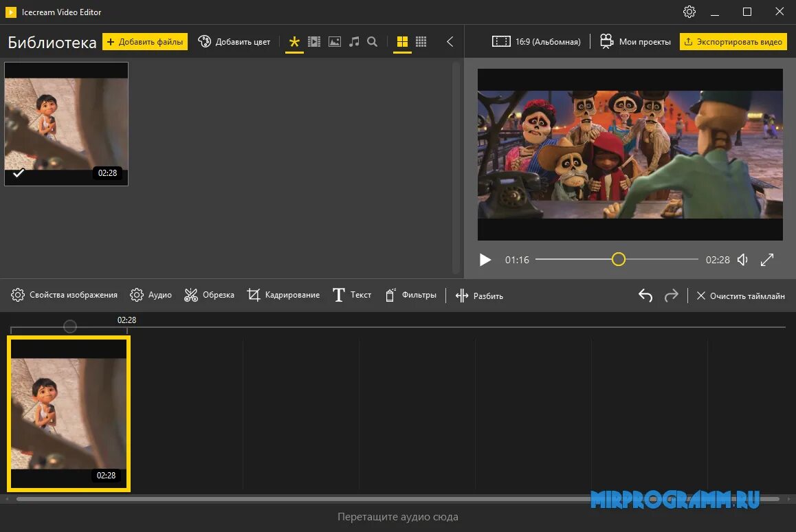The width and height of the screenshot is (796, 532).
Task: Open library search magnifier
Action: coord(372,42)
